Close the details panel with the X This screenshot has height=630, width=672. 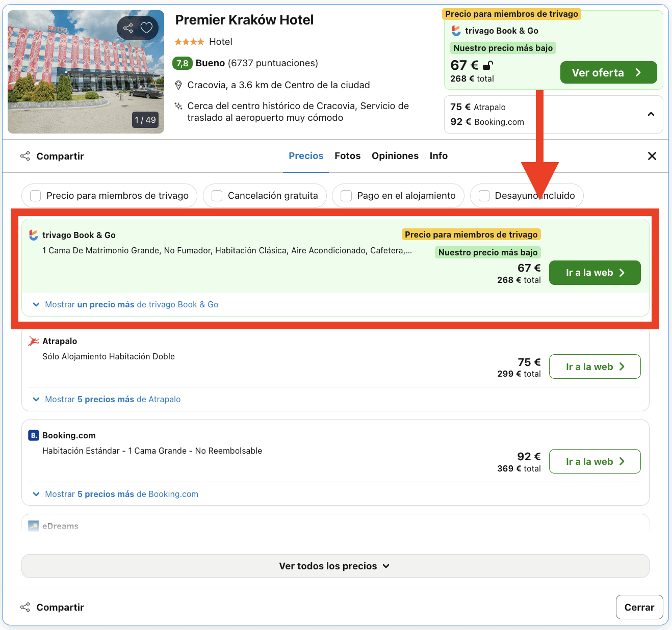point(652,156)
